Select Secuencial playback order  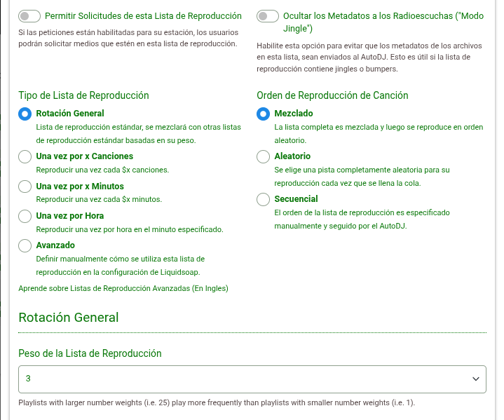(264, 199)
